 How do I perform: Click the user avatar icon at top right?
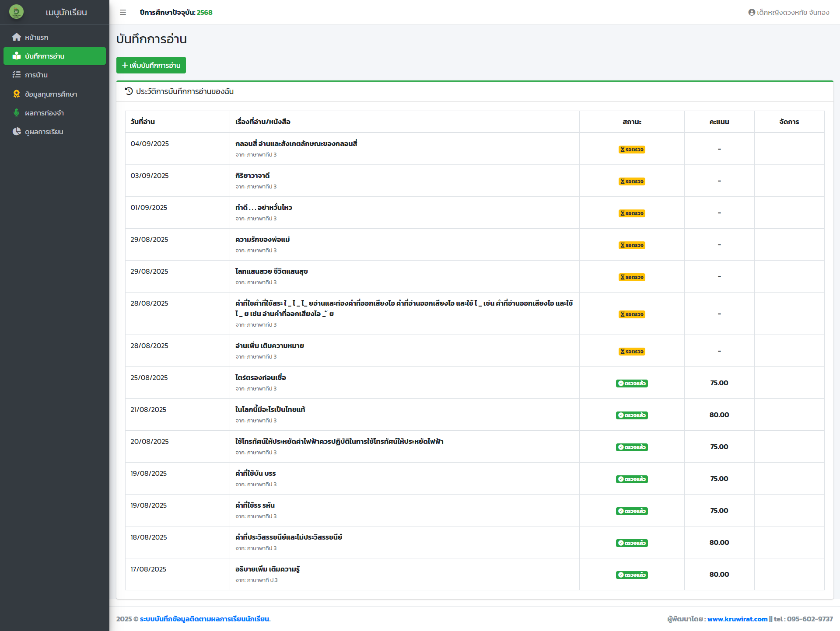coord(752,12)
